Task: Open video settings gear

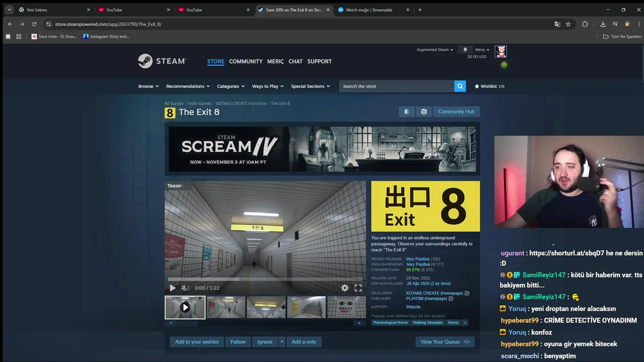Action: [345, 288]
